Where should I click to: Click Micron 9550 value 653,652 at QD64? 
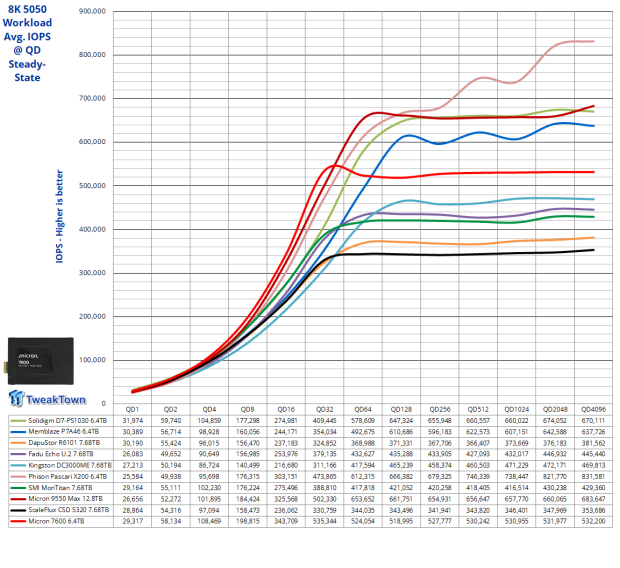tap(363, 498)
